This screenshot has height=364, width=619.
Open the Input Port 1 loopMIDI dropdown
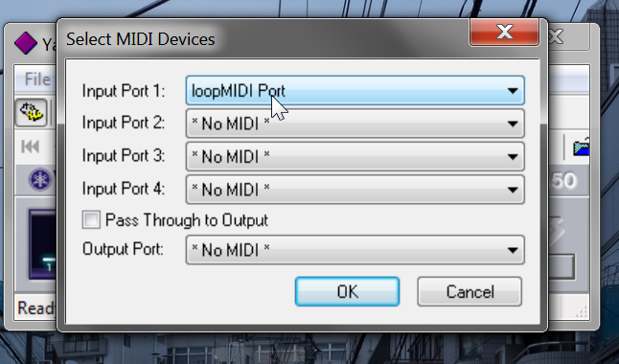pyautogui.click(x=355, y=90)
